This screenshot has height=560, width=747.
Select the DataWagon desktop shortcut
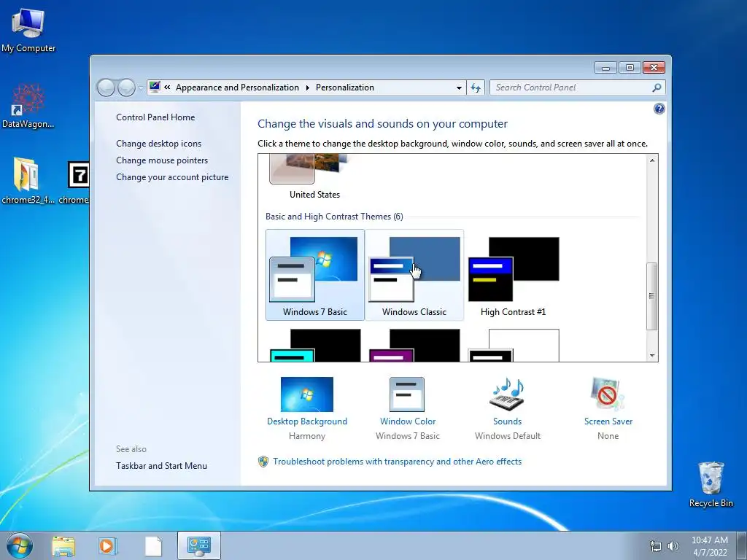tap(28, 106)
